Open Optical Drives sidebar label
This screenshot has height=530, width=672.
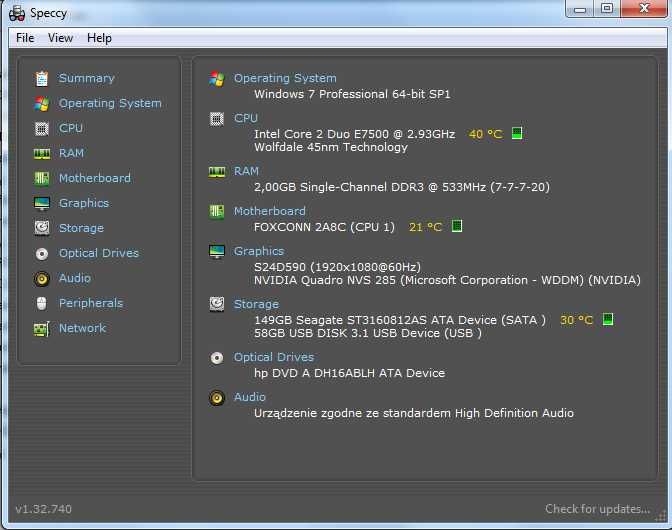coord(99,253)
